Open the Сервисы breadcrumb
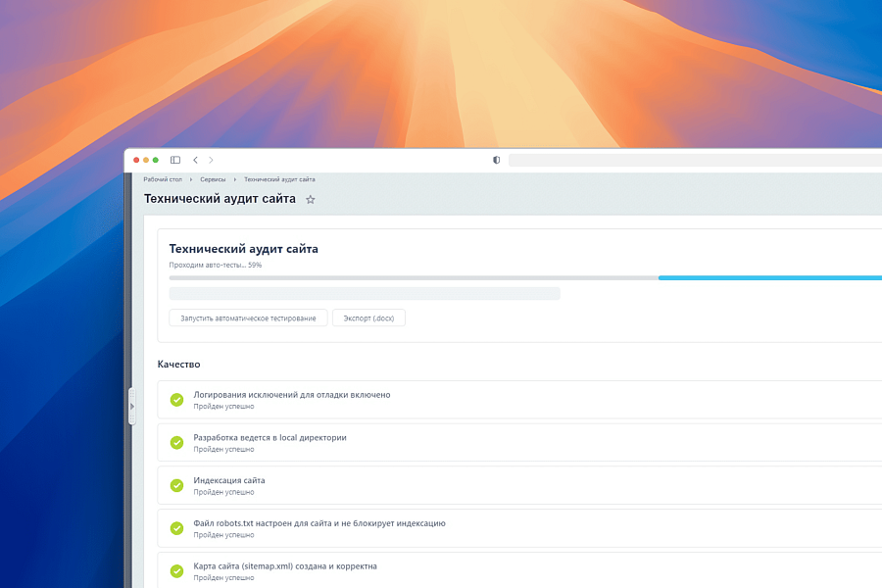Screen dimensions: 882x588 pyautogui.click(x=213, y=179)
